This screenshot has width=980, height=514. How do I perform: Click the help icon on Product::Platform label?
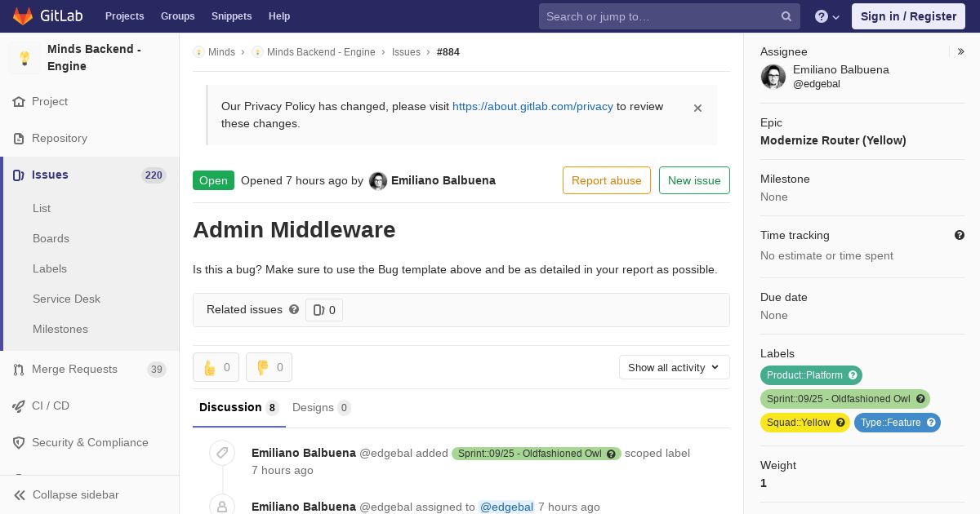click(x=853, y=375)
